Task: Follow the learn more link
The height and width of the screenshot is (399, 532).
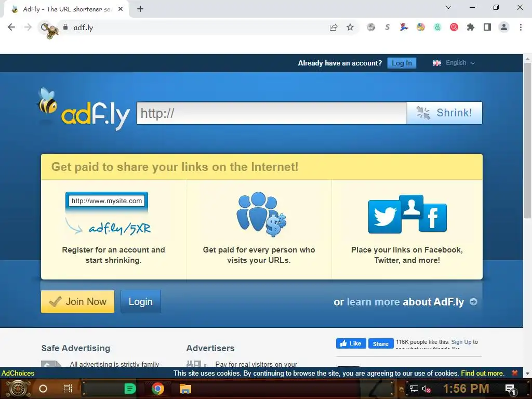Action: pos(373,302)
